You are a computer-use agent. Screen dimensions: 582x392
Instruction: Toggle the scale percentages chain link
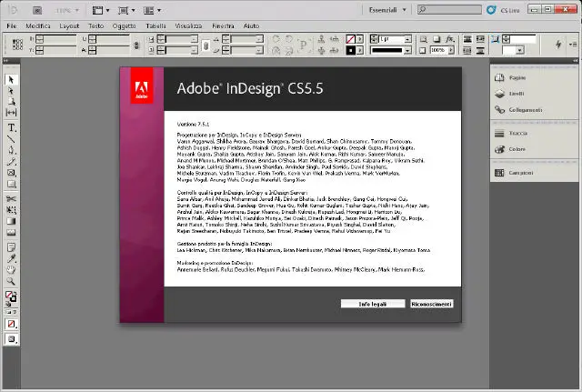pos(206,45)
